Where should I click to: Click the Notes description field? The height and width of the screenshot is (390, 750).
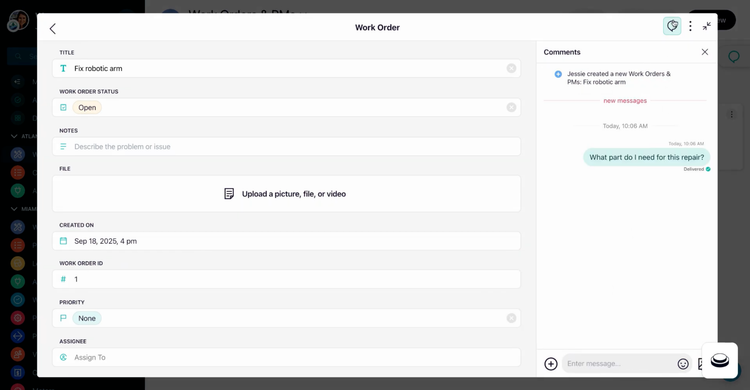pyautogui.click(x=286, y=146)
